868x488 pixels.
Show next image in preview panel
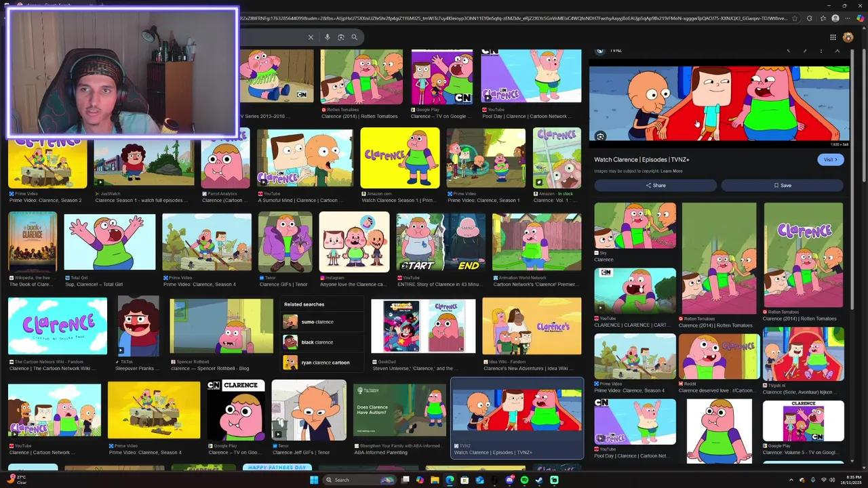click(x=804, y=51)
